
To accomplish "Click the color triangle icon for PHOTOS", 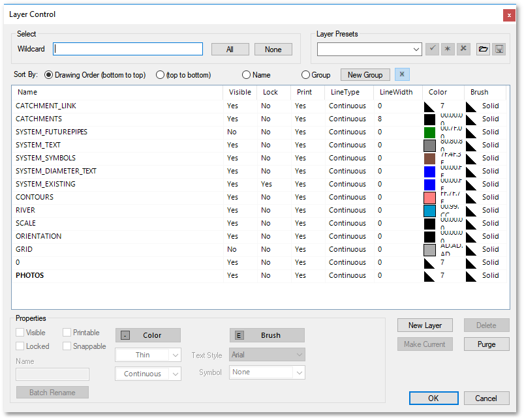I will point(429,276).
